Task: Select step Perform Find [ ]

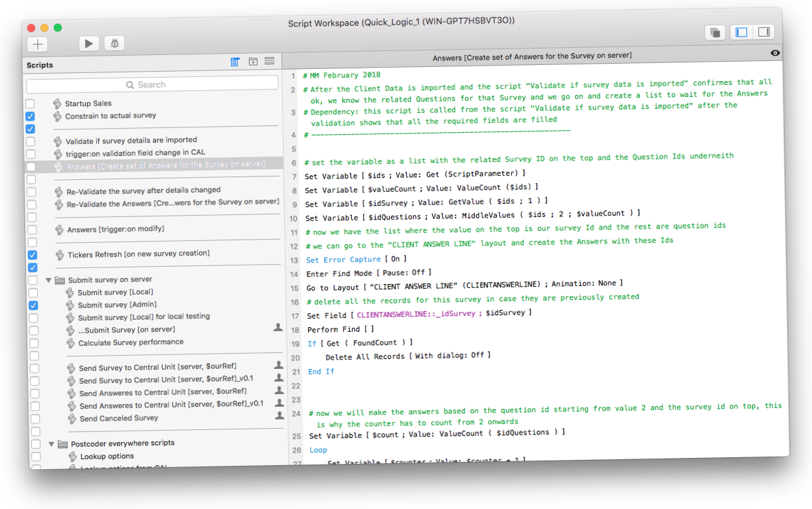Action: pos(341,329)
